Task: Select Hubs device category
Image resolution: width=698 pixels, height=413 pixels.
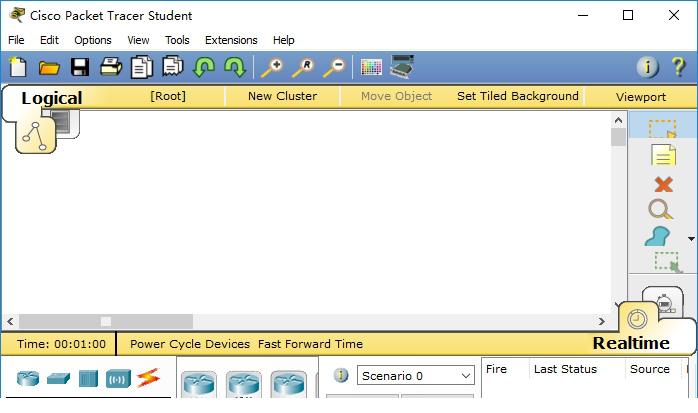Action: click(x=88, y=379)
